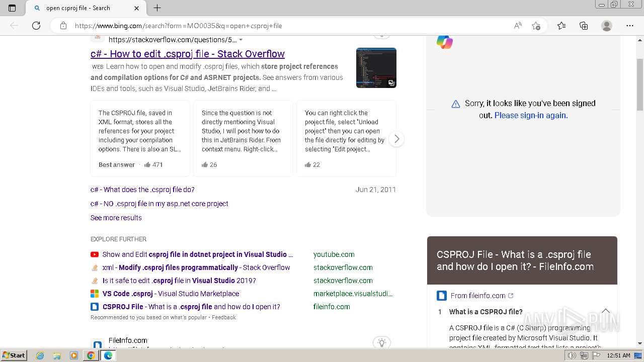Add this page to favorites

point(536,26)
